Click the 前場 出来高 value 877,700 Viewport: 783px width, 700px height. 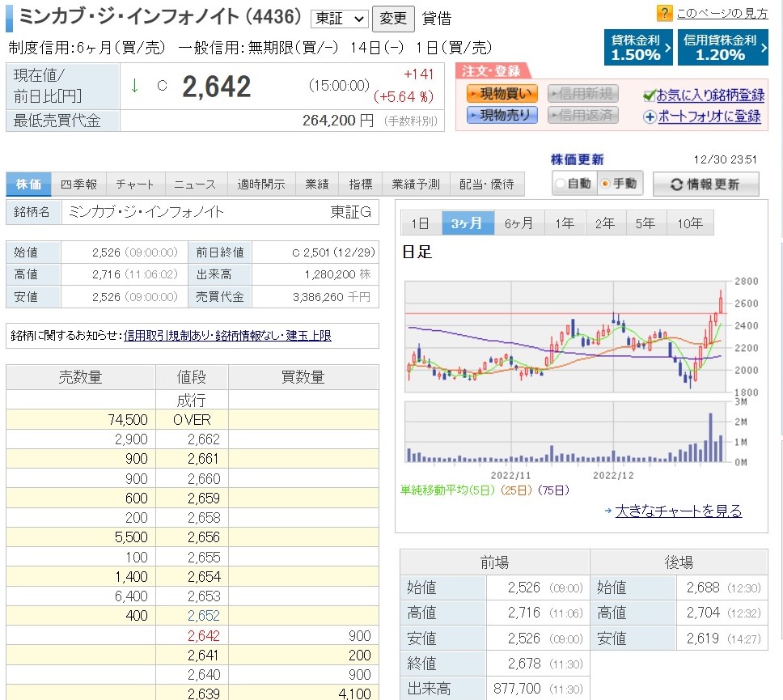point(517,689)
